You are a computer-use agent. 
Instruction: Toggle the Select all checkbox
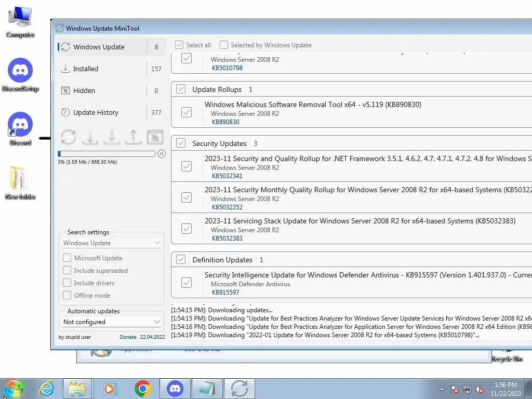[179, 45]
